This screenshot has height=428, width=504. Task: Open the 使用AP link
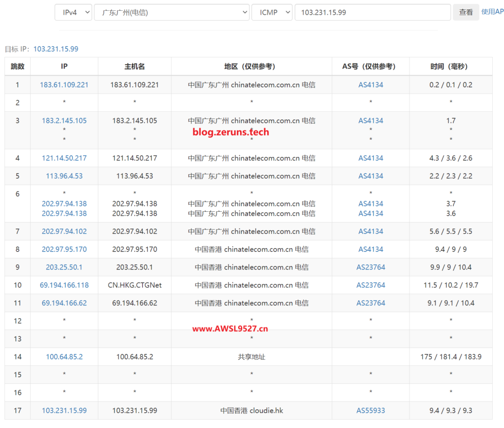click(492, 12)
